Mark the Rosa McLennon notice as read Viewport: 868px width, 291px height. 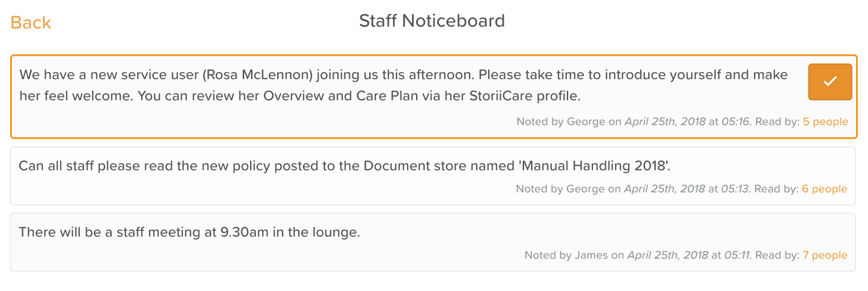829,82
